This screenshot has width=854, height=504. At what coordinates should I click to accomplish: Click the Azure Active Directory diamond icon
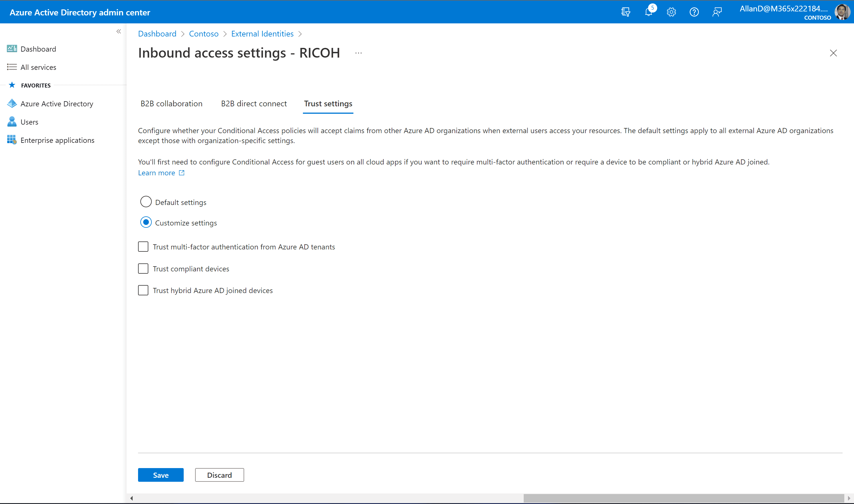[x=12, y=103]
